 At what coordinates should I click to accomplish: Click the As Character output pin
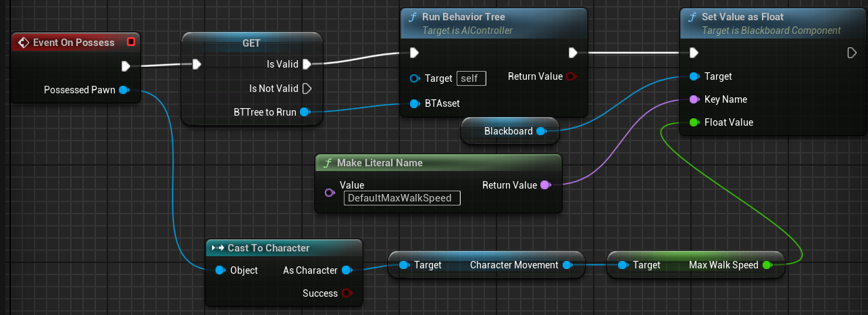coord(346,270)
